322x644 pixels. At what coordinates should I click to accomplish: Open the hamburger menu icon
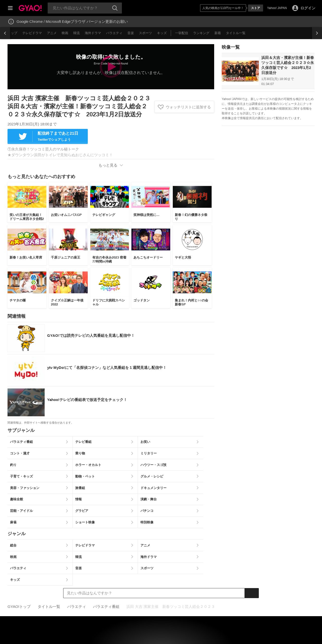tap(10, 8)
